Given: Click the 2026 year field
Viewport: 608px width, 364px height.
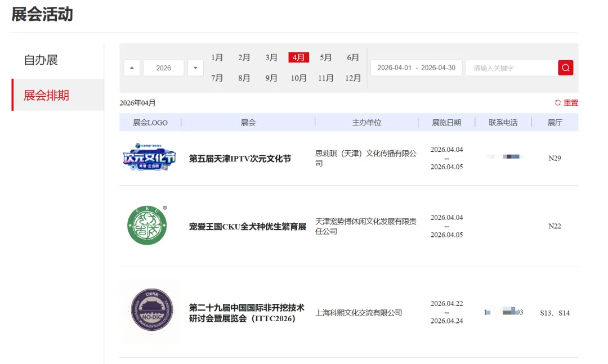Looking at the screenshot, I should (x=164, y=68).
